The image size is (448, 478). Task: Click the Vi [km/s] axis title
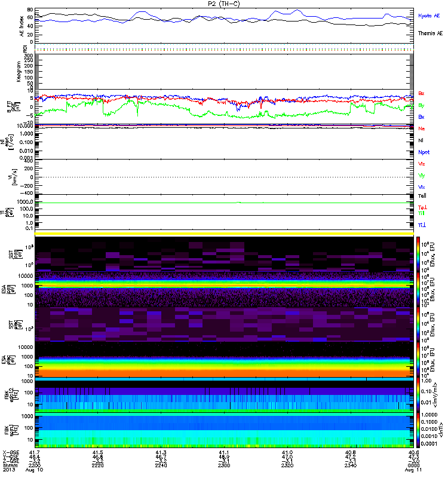(13, 177)
